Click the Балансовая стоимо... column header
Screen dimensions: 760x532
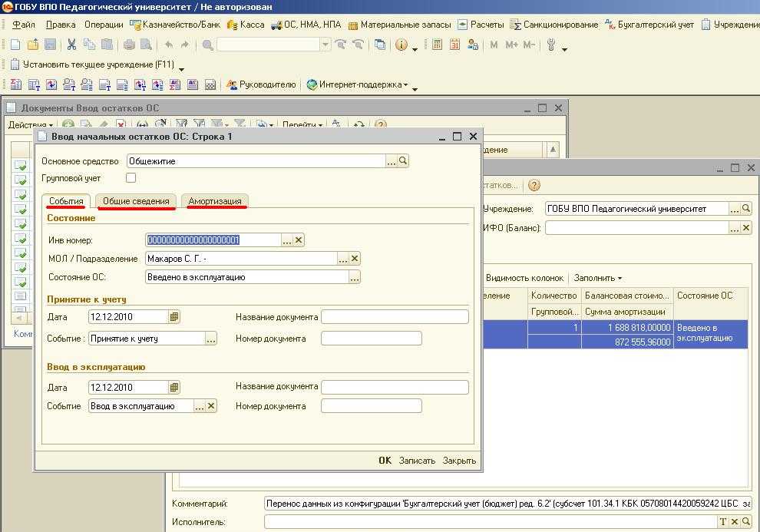[627, 296]
